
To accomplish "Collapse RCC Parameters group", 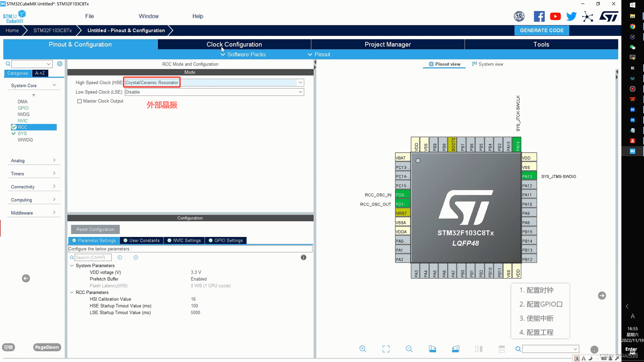I will click(x=72, y=292).
